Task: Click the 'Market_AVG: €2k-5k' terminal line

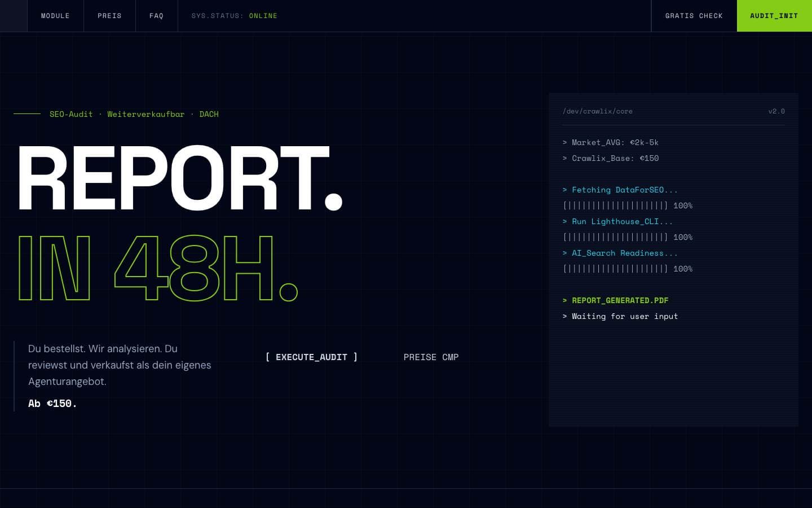Action: pos(611,142)
